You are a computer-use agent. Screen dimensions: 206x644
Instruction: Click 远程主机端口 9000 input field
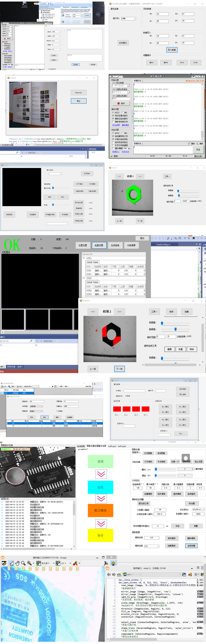coord(121,98)
